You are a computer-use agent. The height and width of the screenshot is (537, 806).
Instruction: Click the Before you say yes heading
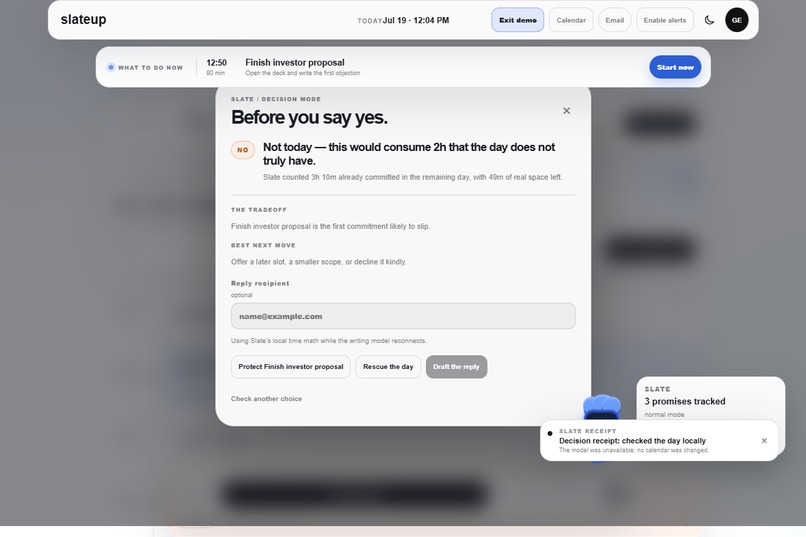point(309,118)
